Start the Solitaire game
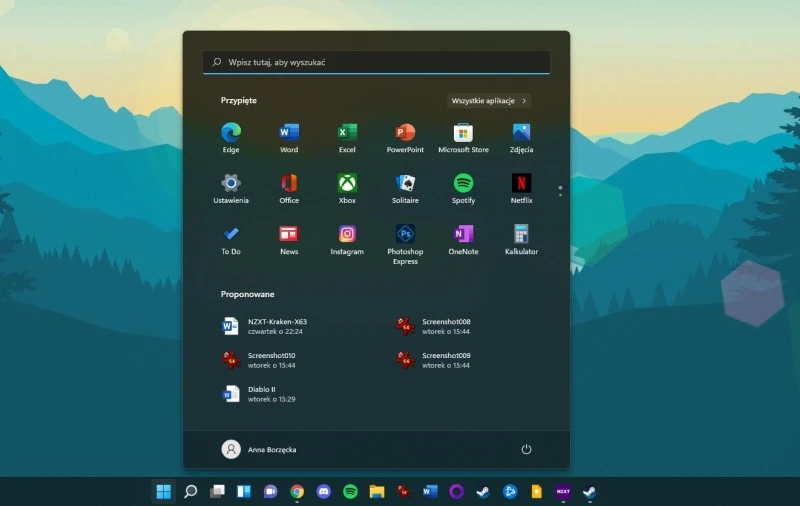This screenshot has height=506, width=800. click(x=405, y=188)
